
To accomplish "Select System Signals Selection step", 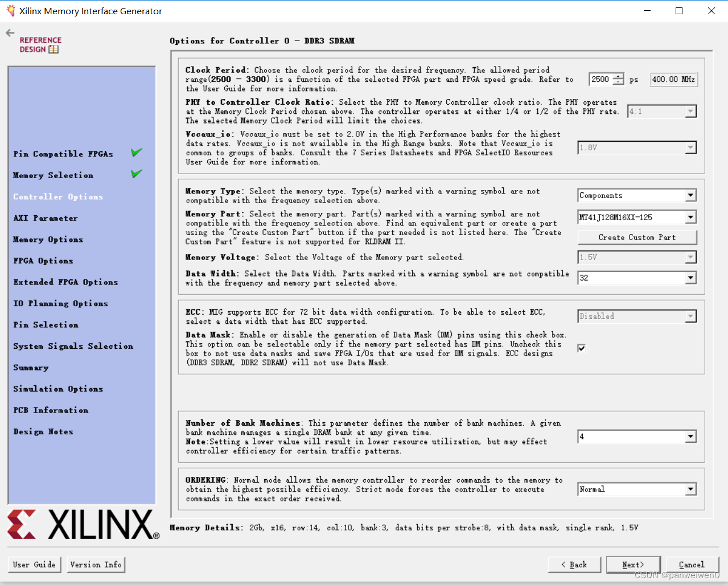I will [x=73, y=346].
